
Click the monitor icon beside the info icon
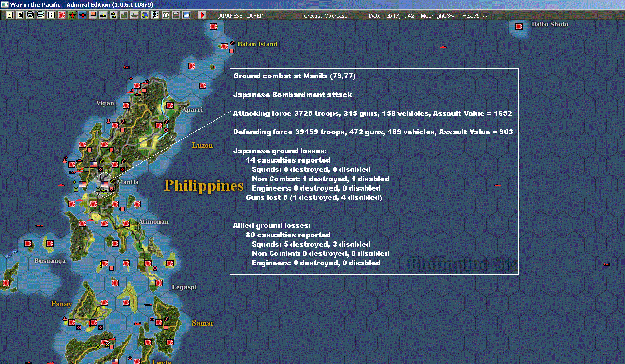(41, 16)
